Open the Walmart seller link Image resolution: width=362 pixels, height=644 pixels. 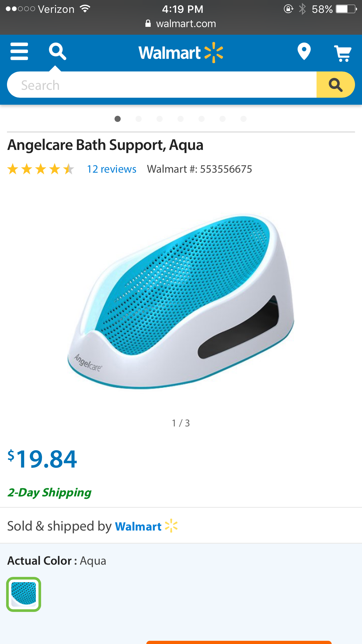tap(138, 526)
